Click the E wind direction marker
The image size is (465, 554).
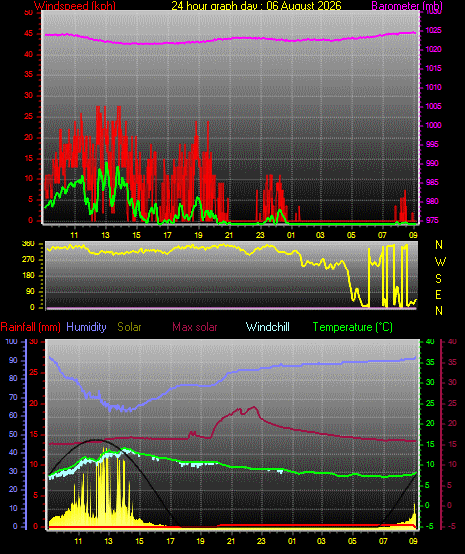(438, 295)
